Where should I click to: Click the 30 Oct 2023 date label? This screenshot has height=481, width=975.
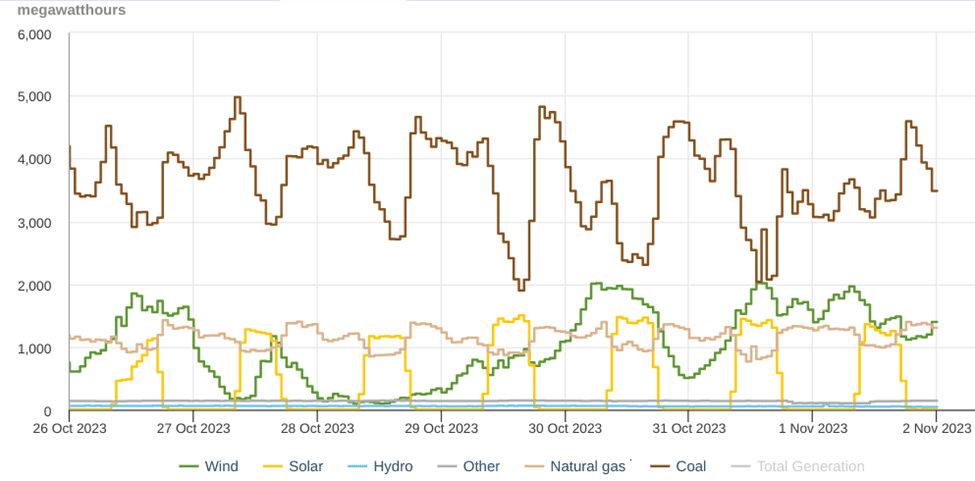coord(564,429)
